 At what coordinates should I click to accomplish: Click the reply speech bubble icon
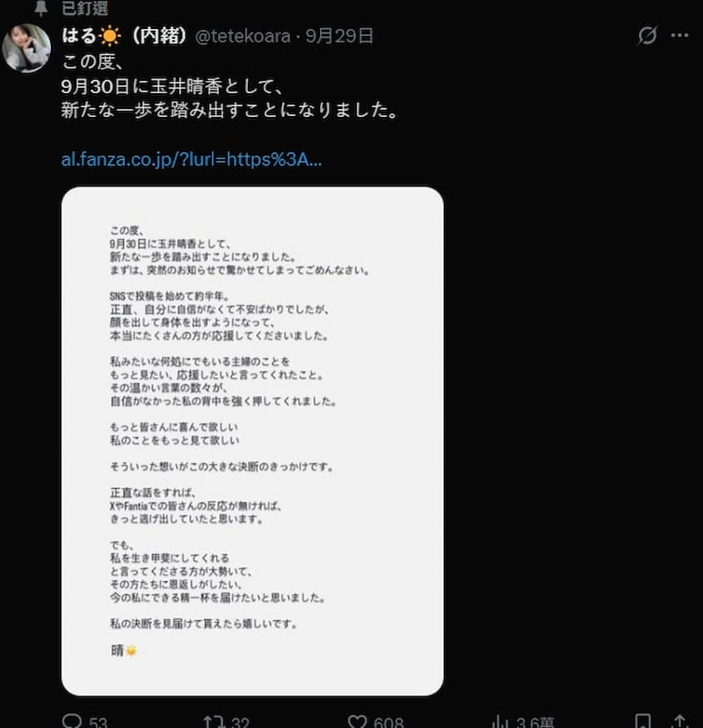72,721
